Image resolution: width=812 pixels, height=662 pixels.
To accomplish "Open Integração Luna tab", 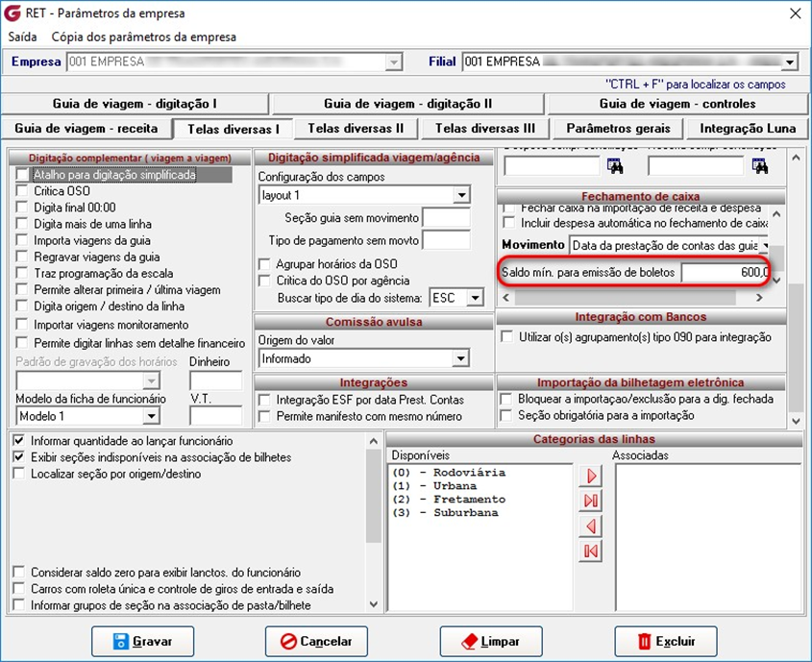I will coord(748,129).
